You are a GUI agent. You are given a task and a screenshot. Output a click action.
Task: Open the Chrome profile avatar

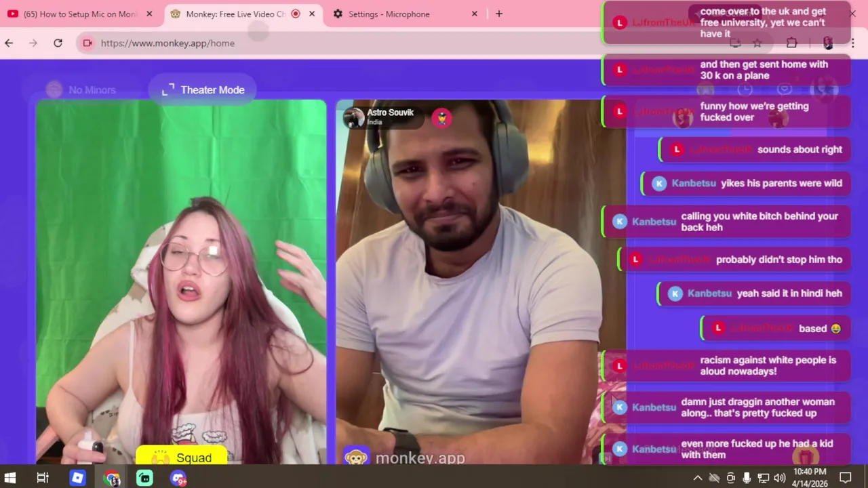coord(828,43)
